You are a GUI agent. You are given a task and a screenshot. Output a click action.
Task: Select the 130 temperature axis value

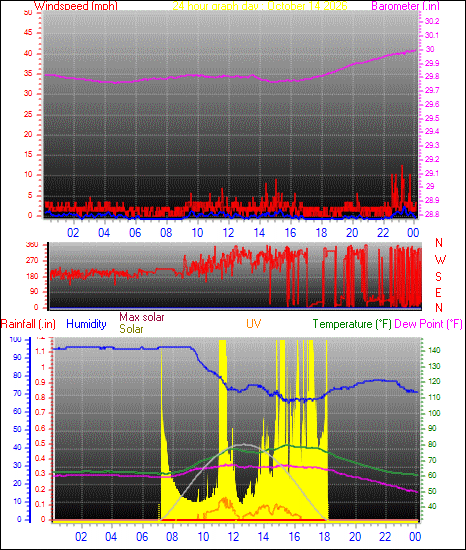click(x=434, y=366)
